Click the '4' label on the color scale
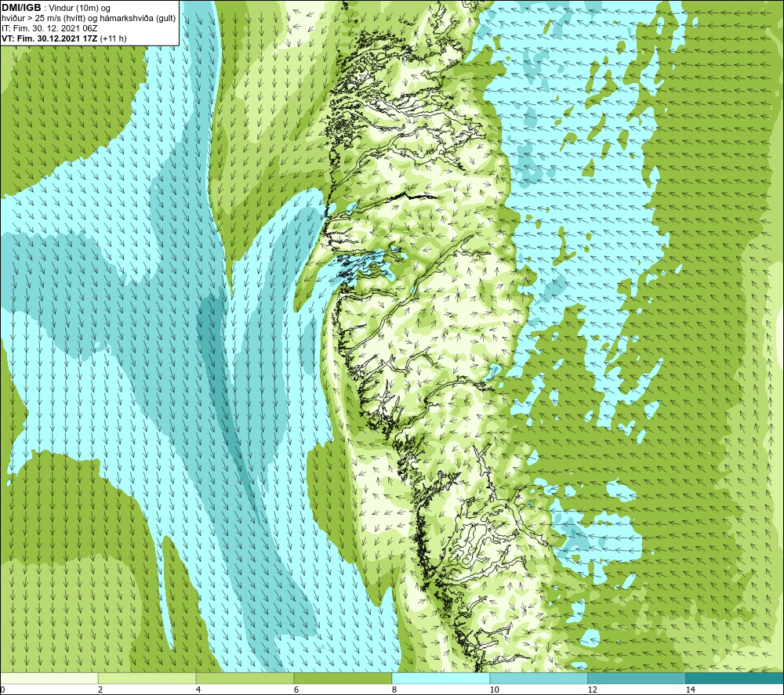This screenshot has height=695, width=784. click(198, 690)
